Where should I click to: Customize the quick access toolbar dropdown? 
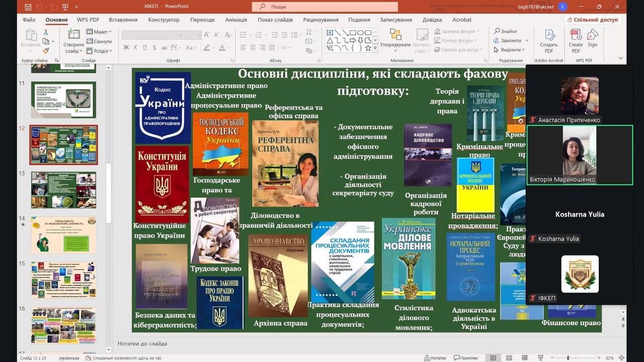tap(76, 7)
